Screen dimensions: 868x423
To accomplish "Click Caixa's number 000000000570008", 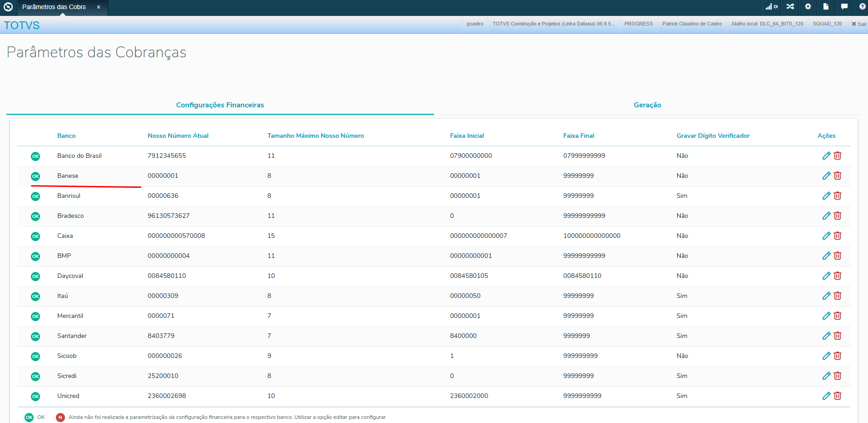I will coord(176,236).
